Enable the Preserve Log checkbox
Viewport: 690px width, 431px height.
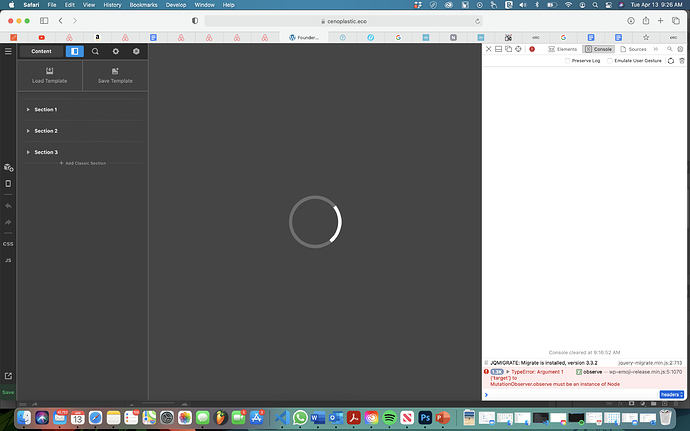[568, 61]
